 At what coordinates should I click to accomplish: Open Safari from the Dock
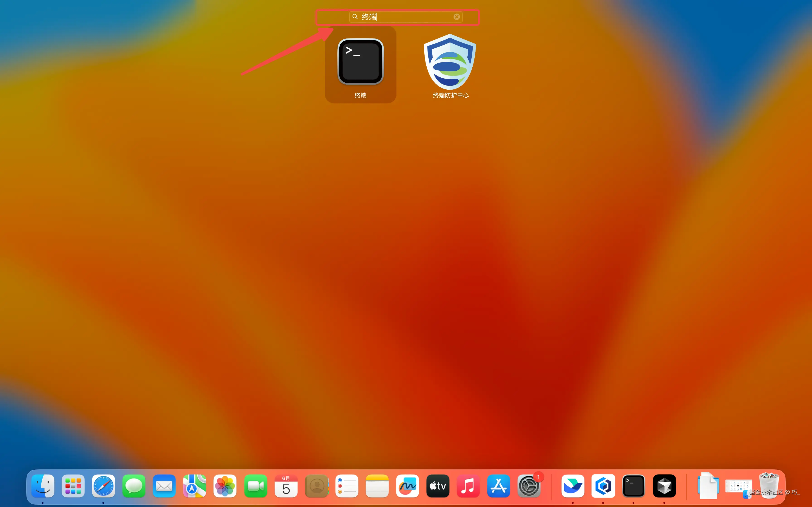pos(103,486)
